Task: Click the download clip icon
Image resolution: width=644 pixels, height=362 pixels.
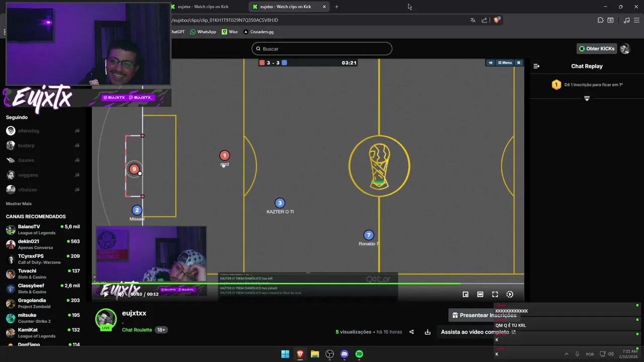Action: point(428,332)
